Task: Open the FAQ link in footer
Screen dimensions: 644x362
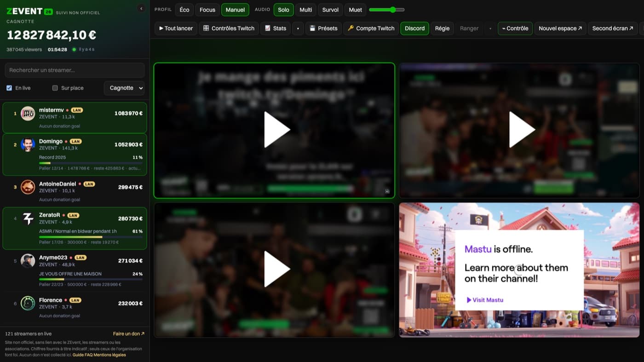Action: click(x=88, y=355)
